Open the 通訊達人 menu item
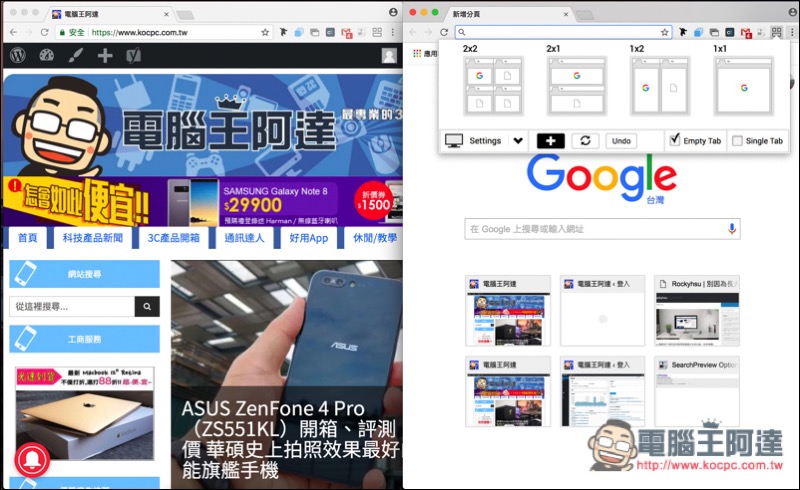Screen dimensions: 800x490 [244, 238]
